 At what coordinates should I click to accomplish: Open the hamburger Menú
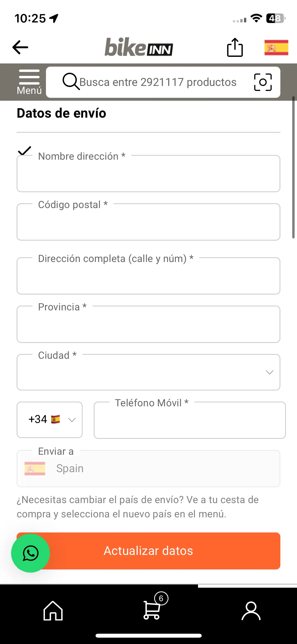[29, 82]
